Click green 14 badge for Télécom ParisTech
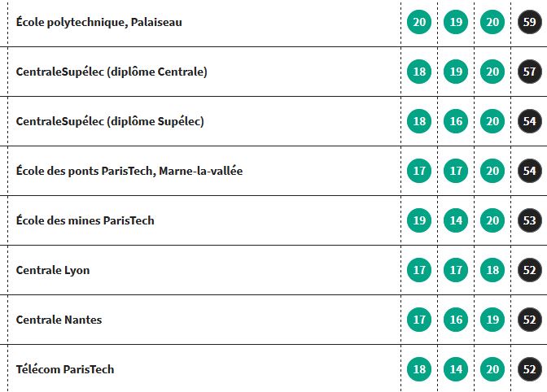547x392 pixels. pos(456,369)
